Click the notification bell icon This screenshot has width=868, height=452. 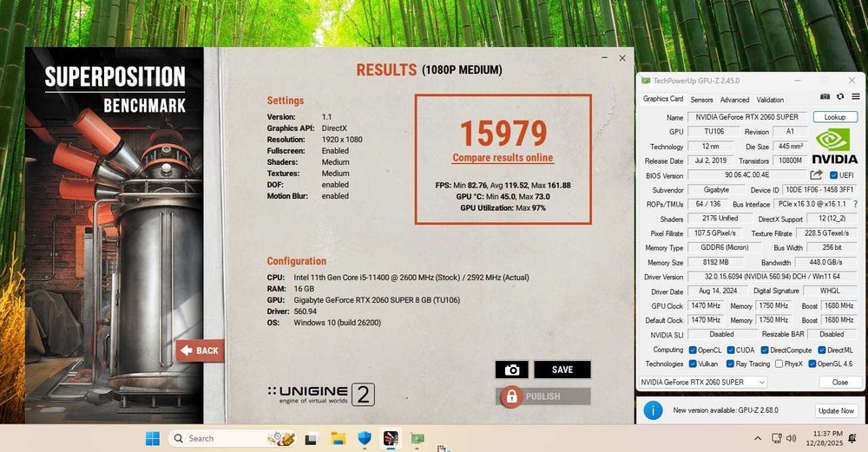(853, 439)
